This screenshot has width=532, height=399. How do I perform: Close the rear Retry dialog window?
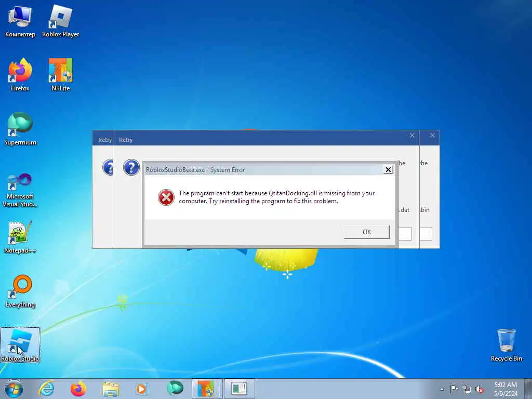[432, 136]
